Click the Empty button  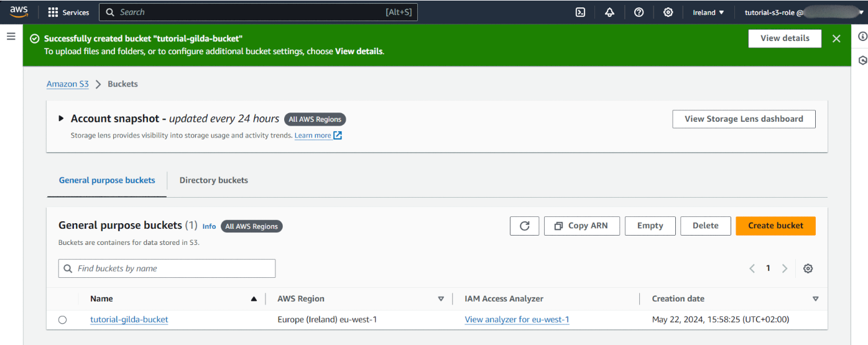click(650, 226)
